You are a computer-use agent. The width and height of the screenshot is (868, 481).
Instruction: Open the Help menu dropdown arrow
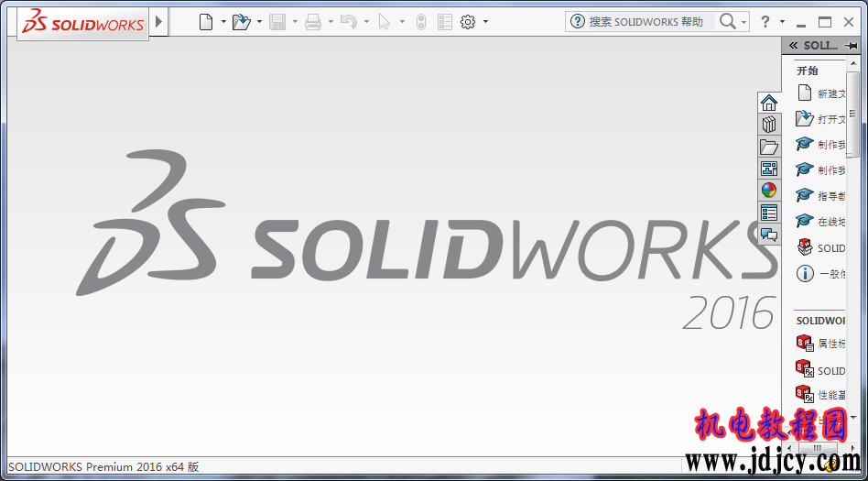pyautogui.click(x=782, y=22)
